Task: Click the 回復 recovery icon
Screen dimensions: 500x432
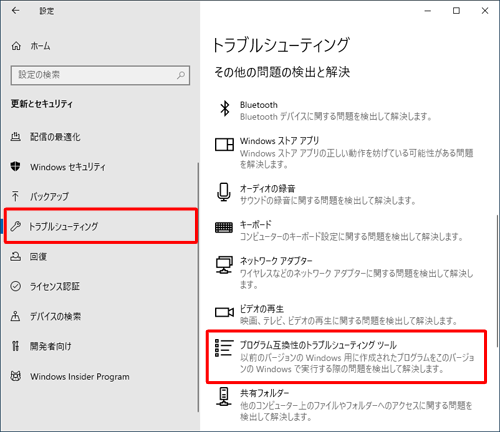Action: tap(15, 256)
